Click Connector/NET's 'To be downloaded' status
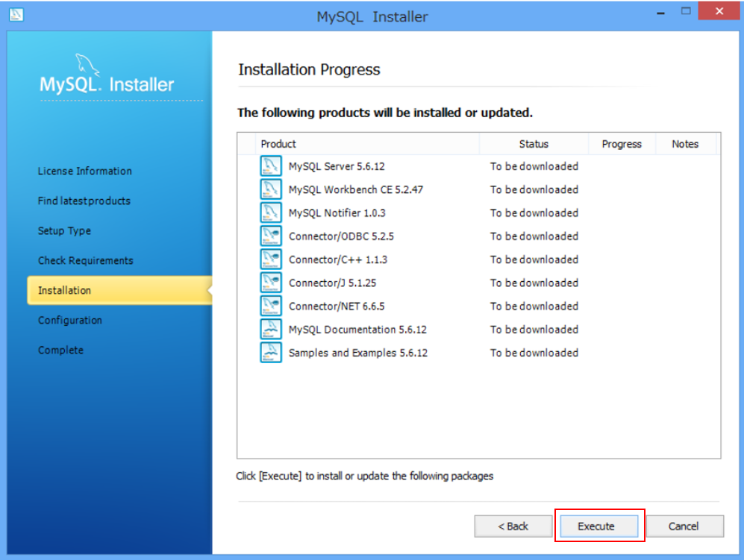The height and width of the screenshot is (560, 744). click(534, 306)
